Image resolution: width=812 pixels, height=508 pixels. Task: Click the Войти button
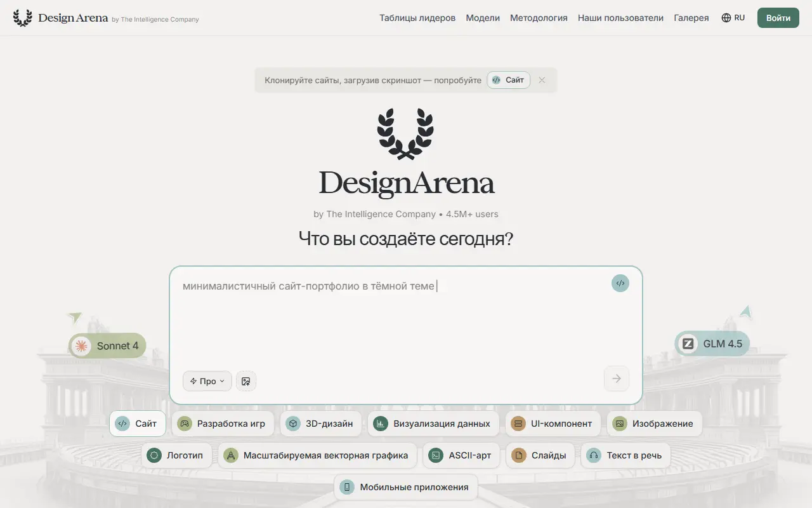pyautogui.click(x=778, y=18)
